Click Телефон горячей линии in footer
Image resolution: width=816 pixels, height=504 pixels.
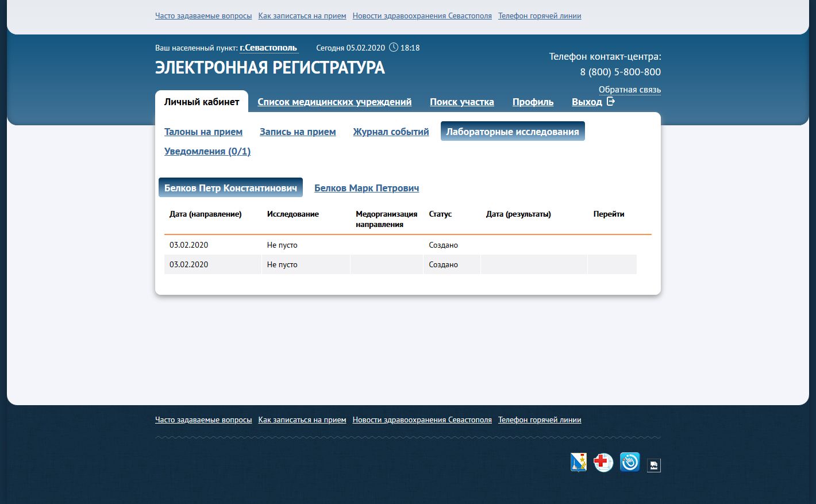(x=540, y=420)
